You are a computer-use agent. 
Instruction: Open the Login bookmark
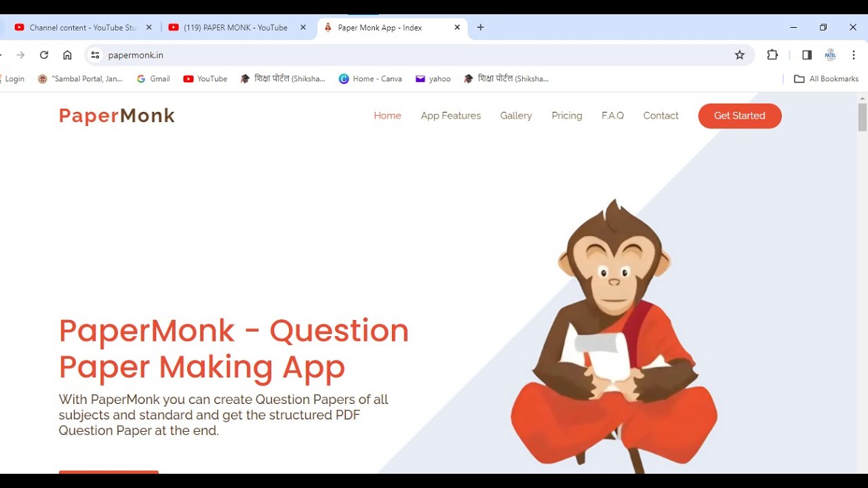13,79
